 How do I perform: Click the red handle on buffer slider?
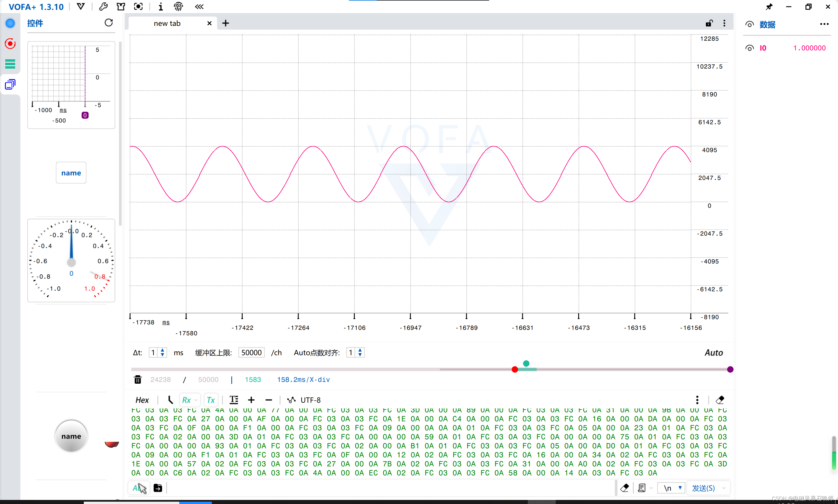(x=515, y=369)
